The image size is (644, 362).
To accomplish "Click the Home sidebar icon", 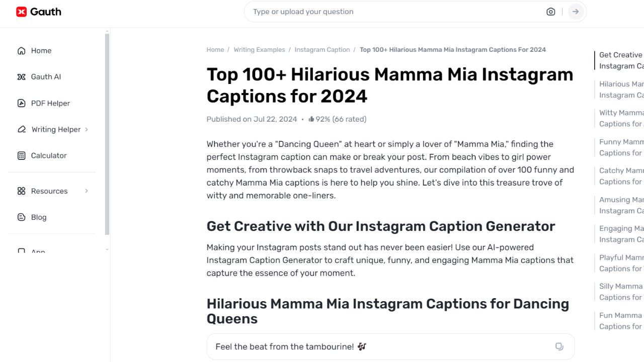I will (21, 50).
